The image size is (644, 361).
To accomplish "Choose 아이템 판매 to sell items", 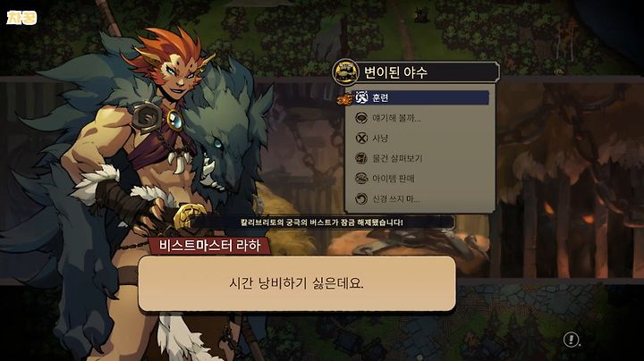I will coord(420,179).
